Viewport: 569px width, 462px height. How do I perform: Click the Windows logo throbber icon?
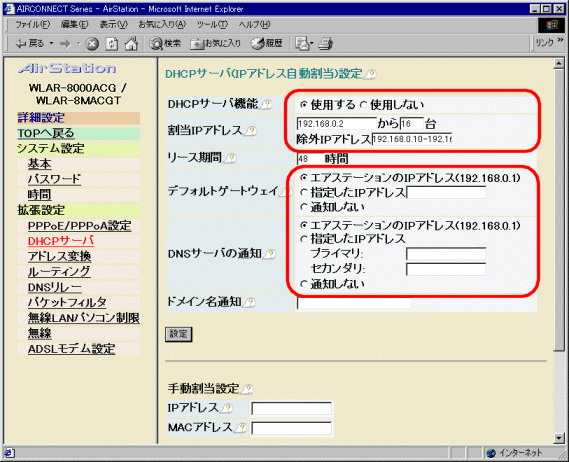[x=552, y=25]
